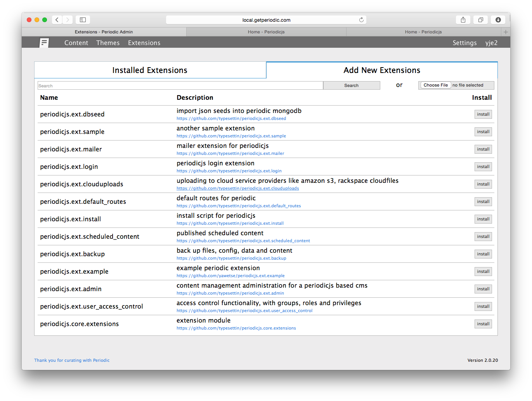532x401 pixels.
Task: Install periodicjs.ext.mailer
Action: [x=483, y=149]
